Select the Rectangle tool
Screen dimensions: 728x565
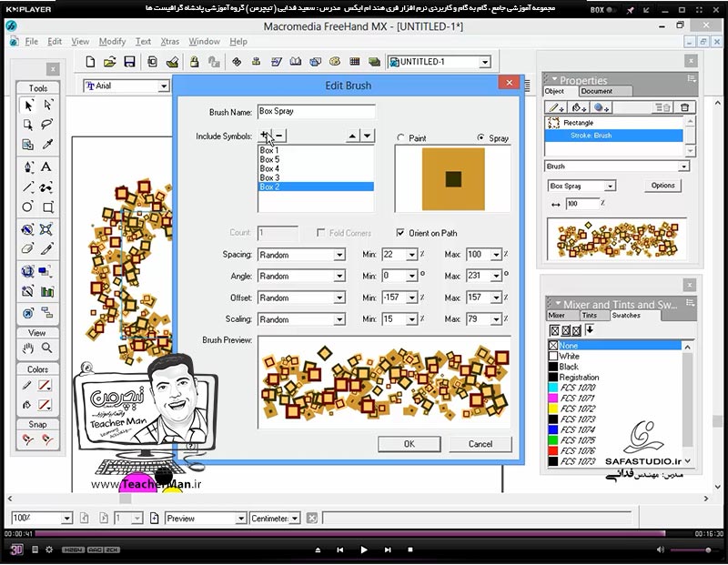[47, 207]
